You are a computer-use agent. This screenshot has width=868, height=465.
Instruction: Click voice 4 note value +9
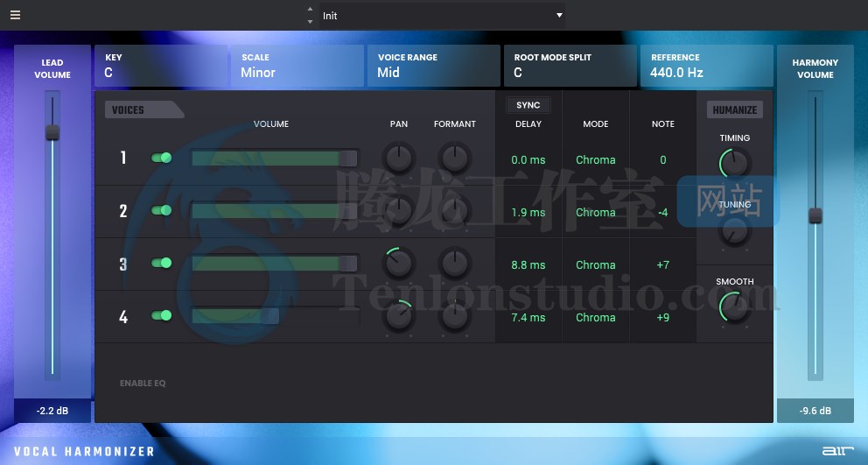pyautogui.click(x=663, y=318)
